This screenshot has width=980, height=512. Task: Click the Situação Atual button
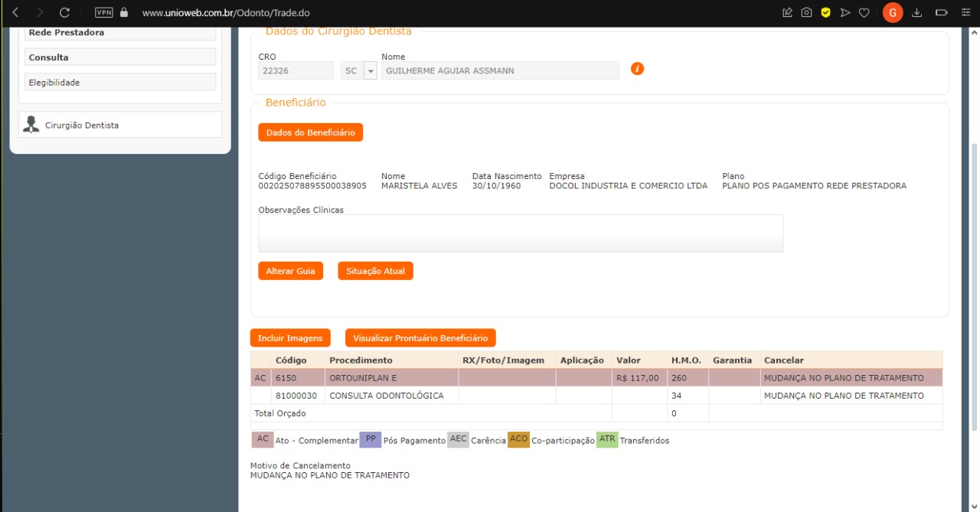375,271
